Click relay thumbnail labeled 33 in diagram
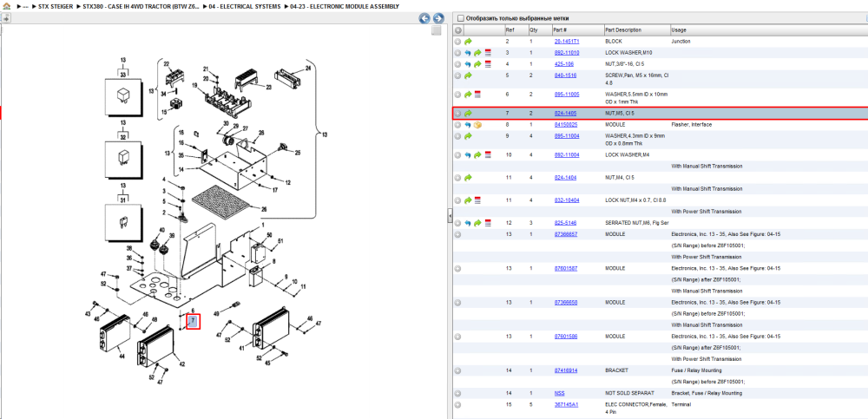This screenshot has width=868, height=419. [x=124, y=95]
